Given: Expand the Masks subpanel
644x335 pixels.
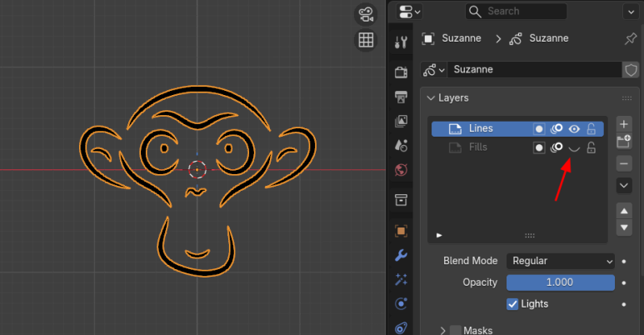Looking at the screenshot, I should pyautogui.click(x=442, y=331).
